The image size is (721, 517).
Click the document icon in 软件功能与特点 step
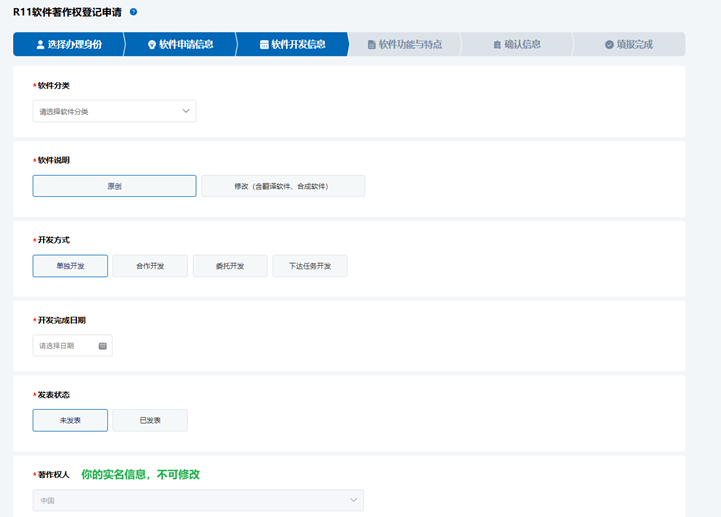tap(372, 45)
